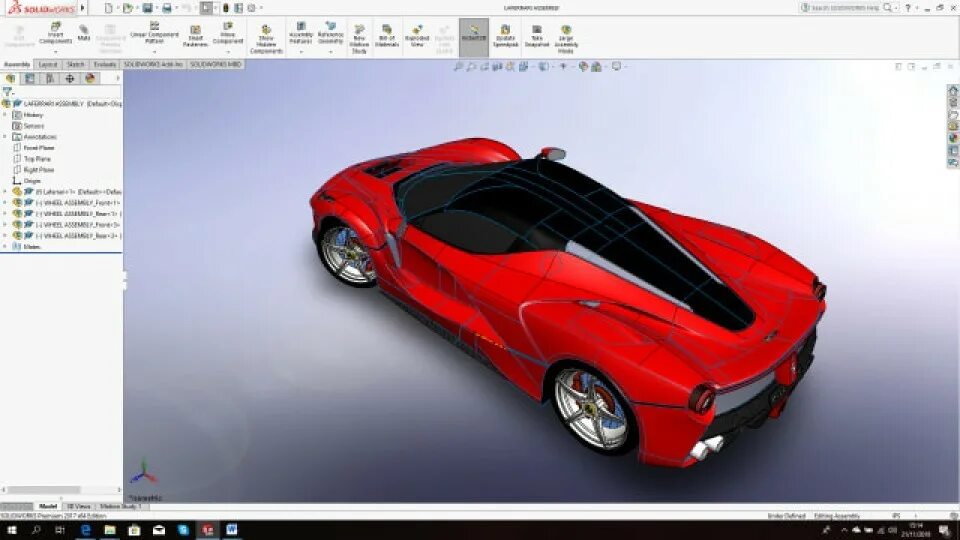Expand the SOLIDWORKS menu arrow
The image size is (960, 540).
pyautogui.click(x=83, y=8)
